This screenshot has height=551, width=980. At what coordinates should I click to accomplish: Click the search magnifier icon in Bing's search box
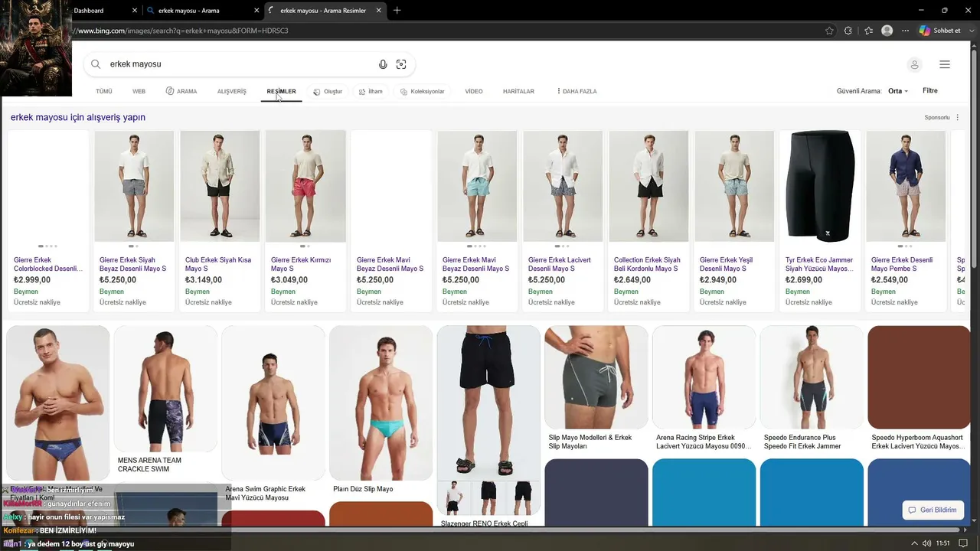[96, 64]
